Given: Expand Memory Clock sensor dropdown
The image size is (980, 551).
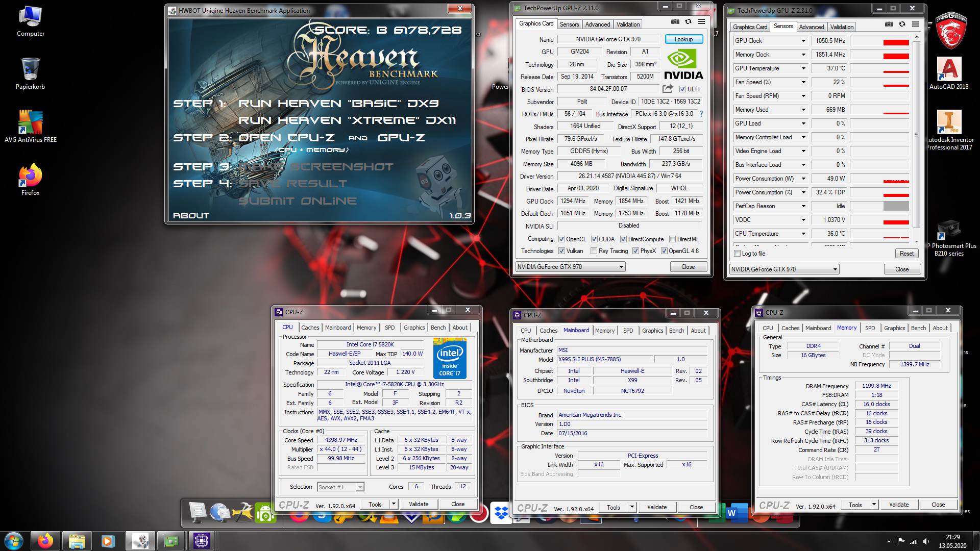Looking at the screenshot, I should point(803,55).
